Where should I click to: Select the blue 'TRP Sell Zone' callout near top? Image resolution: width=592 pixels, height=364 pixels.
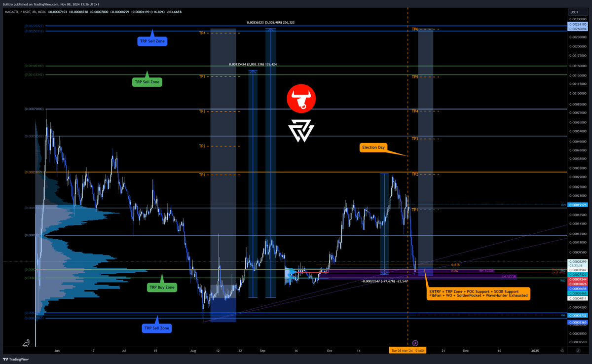click(152, 41)
